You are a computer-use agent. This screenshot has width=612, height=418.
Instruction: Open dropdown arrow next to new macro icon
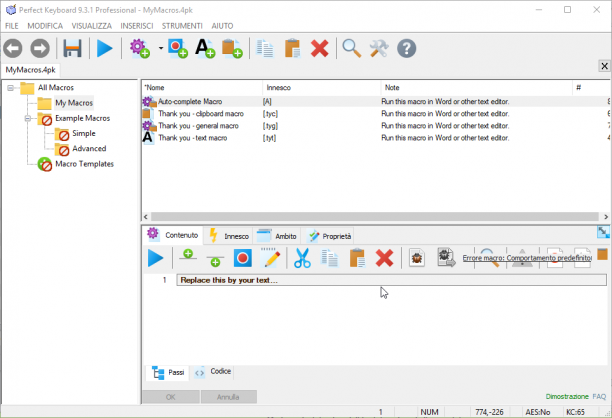tap(160, 48)
